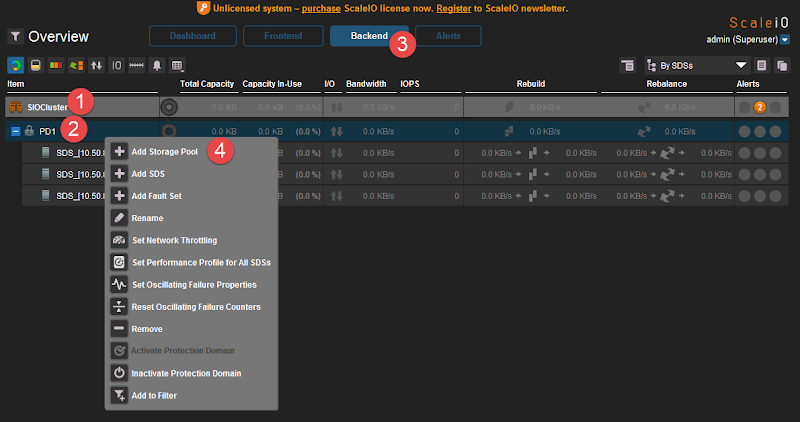Select the green-orange-red capacity health view icon
Screen dimensions: 800x422
click(56, 65)
